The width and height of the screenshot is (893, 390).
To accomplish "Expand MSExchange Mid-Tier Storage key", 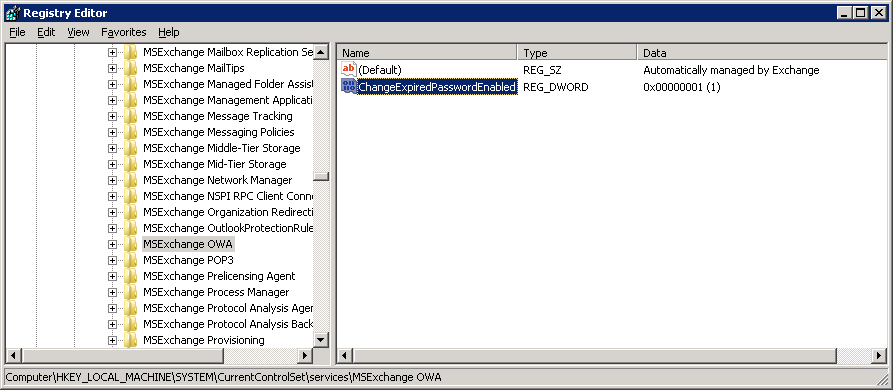I will (112, 164).
